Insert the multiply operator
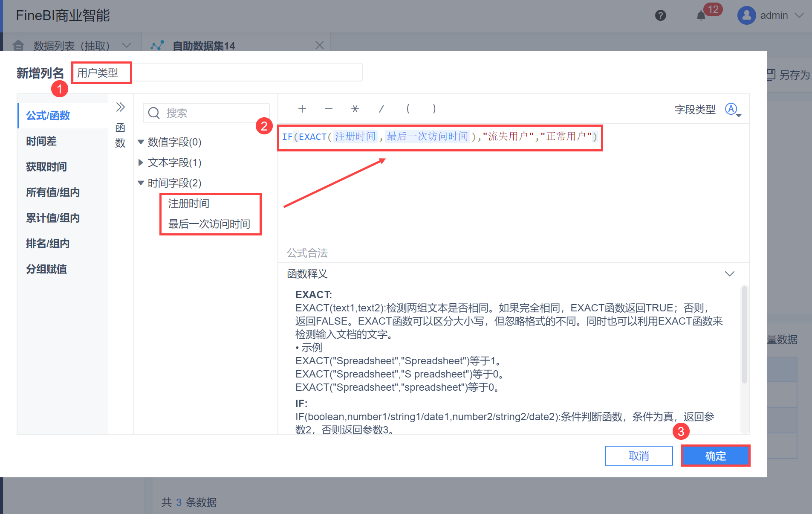The image size is (812, 514). (355, 109)
